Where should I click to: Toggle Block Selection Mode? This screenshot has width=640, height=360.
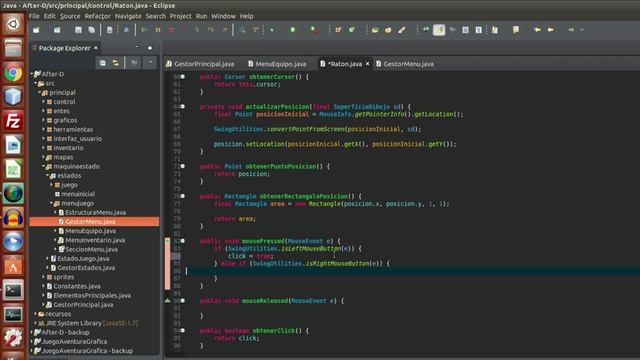(465, 30)
